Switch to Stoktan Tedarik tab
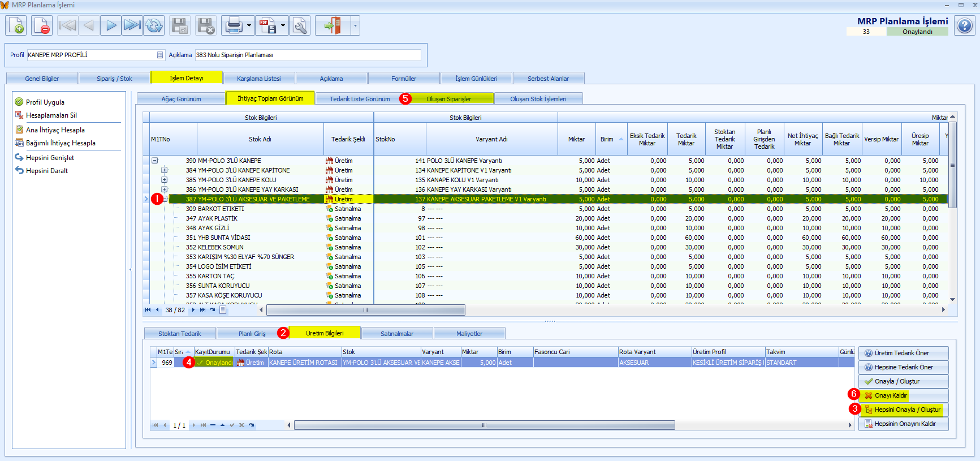Screen dimensions: 980x461 click(179, 334)
